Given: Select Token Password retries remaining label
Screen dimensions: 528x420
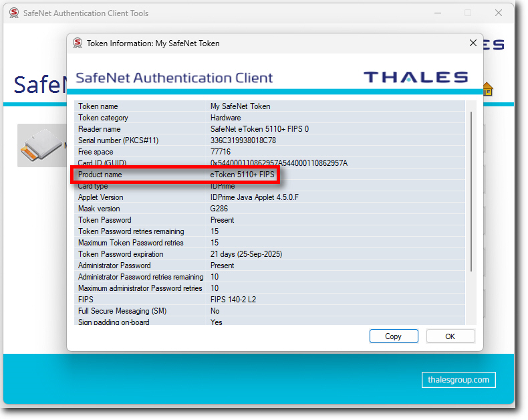Looking at the screenshot, I should [131, 231].
